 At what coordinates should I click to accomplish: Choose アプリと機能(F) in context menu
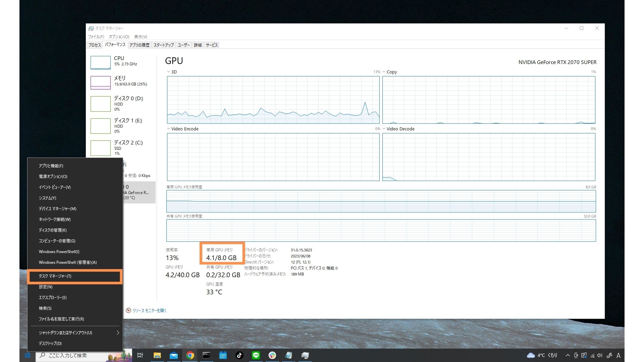pos(75,166)
